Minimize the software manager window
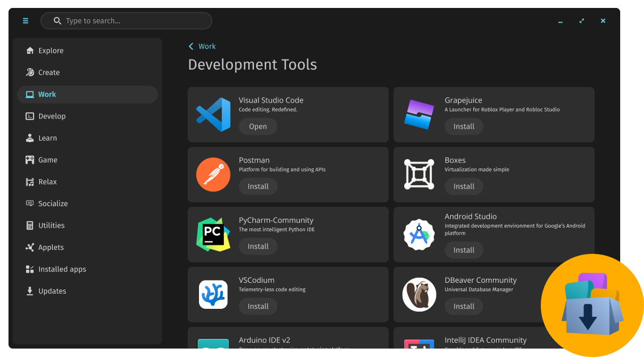The width and height of the screenshot is (644, 357). [x=560, y=21]
